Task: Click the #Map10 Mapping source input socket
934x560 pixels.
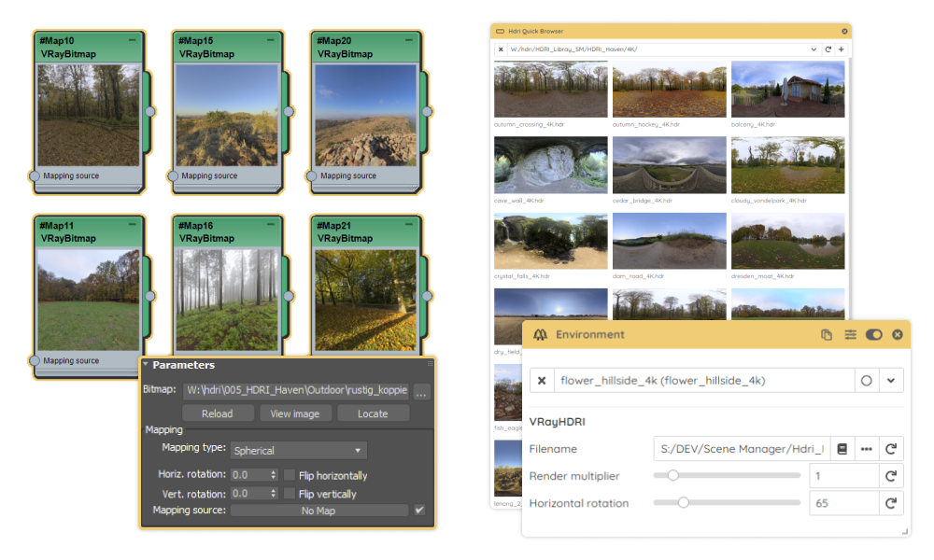Action: [x=34, y=176]
